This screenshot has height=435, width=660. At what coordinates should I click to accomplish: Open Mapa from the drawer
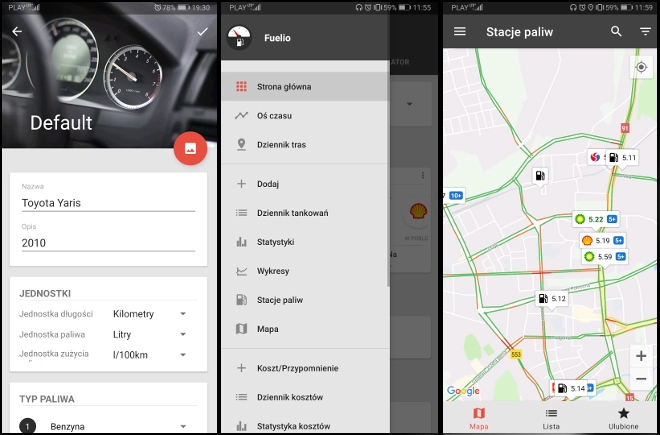(305, 329)
